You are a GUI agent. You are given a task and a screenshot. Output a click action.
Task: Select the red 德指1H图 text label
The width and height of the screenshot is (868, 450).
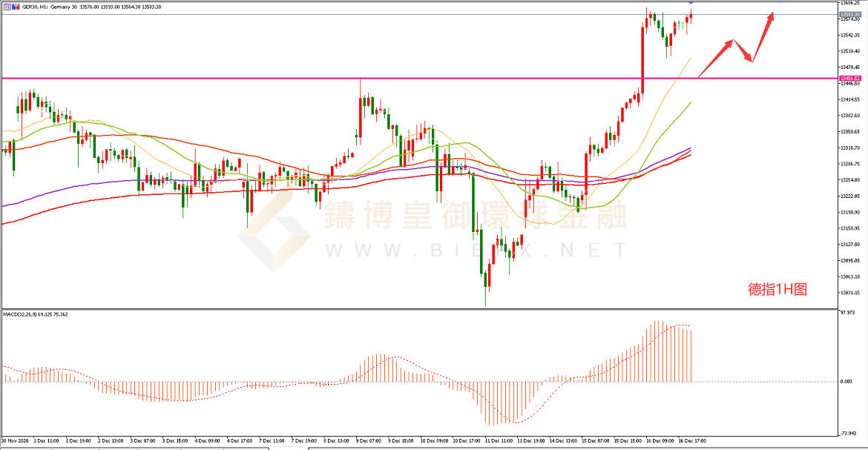pos(776,289)
